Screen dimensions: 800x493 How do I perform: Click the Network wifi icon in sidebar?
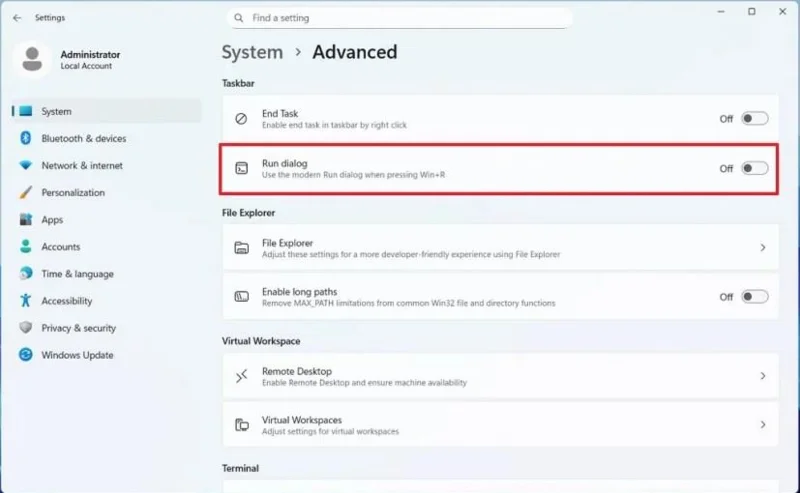tap(26, 165)
